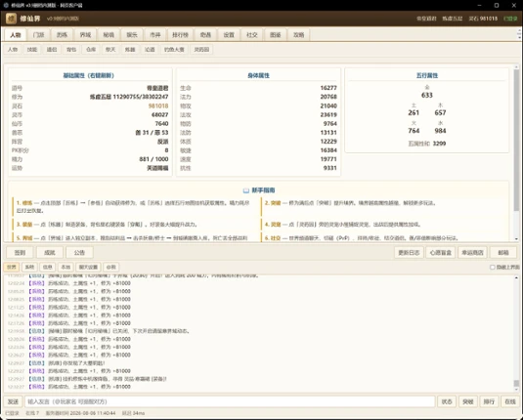Select the 世界 chat channel filter
This screenshot has height=420, width=523.
point(12,267)
